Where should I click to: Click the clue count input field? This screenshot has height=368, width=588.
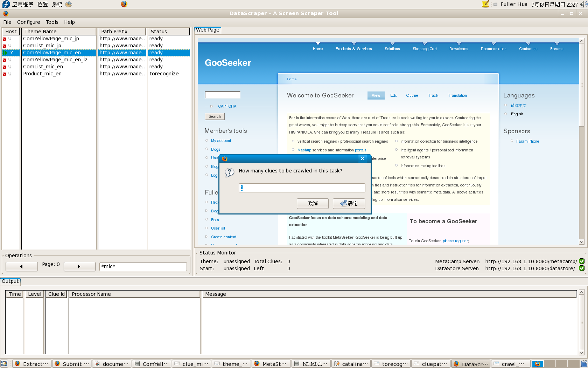click(302, 188)
